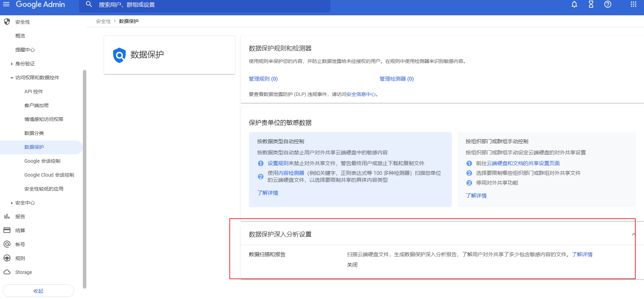Click the search magnifier icon
Viewport: 644px width, 299px height.
89,5
